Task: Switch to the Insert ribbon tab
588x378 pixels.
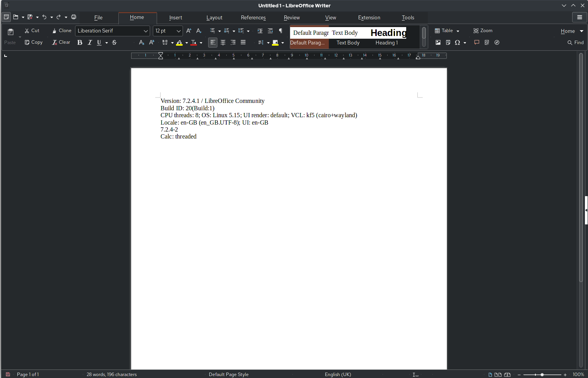Action: [x=176, y=17]
